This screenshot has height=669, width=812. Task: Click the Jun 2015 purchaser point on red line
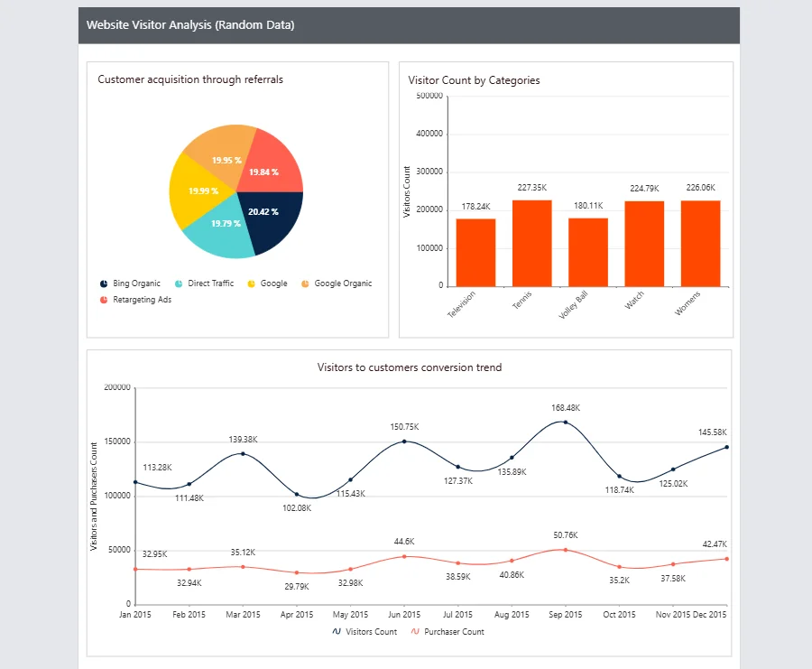(x=404, y=556)
